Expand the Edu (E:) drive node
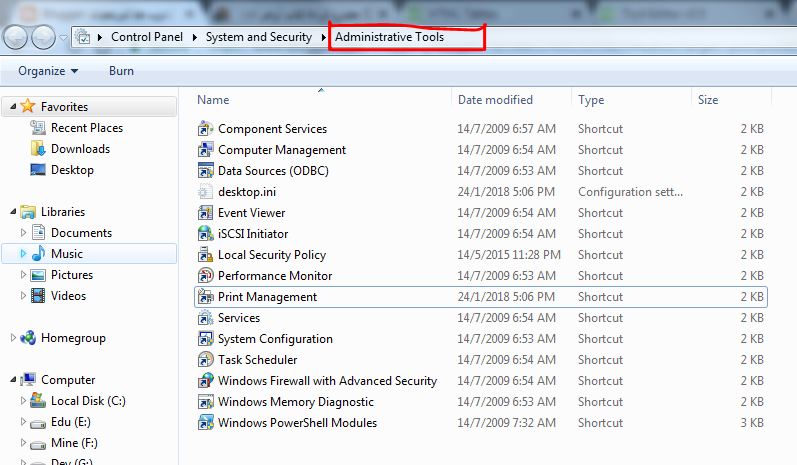 click(x=23, y=421)
